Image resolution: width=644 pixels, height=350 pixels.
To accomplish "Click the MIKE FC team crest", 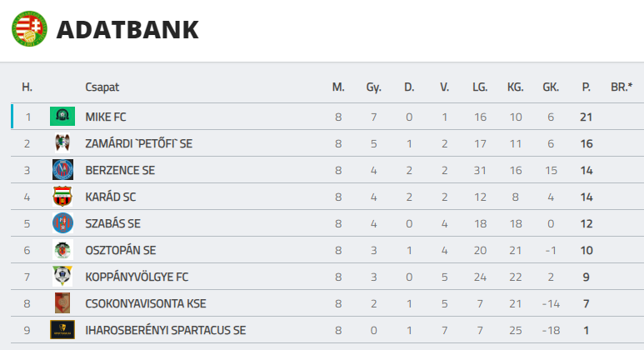I will click(62, 117).
